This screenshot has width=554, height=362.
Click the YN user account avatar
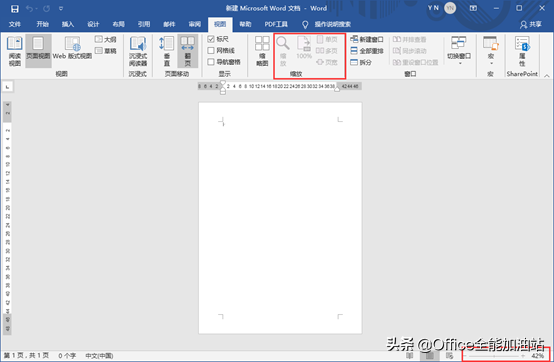tap(450, 8)
